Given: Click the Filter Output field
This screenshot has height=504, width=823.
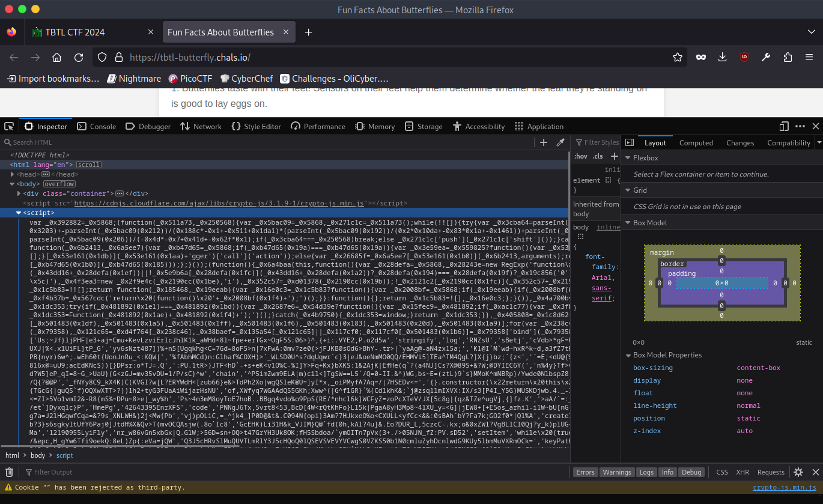Looking at the screenshot, I should [x=297, y=472].
